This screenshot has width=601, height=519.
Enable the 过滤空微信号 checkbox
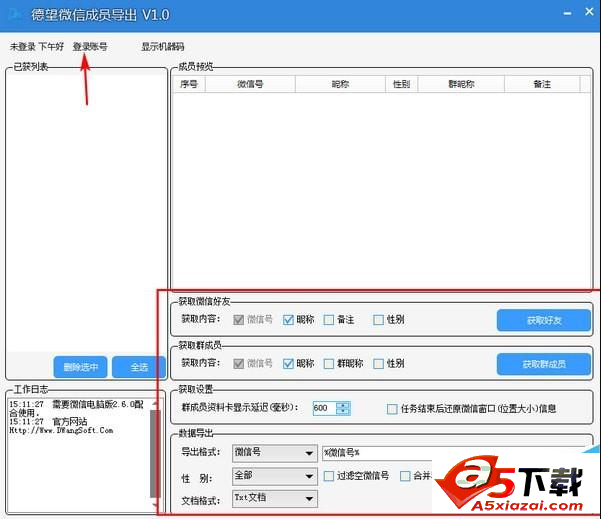click(x=328, y=476)
